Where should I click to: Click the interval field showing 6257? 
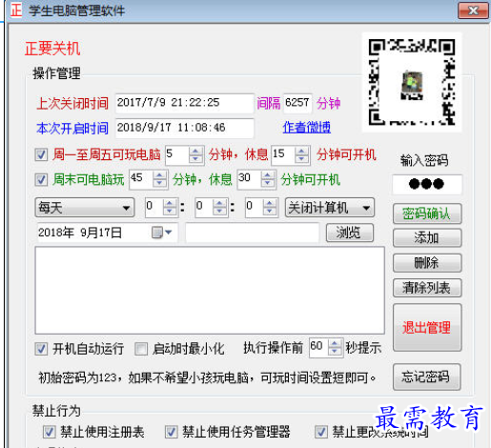click(297, 103)
